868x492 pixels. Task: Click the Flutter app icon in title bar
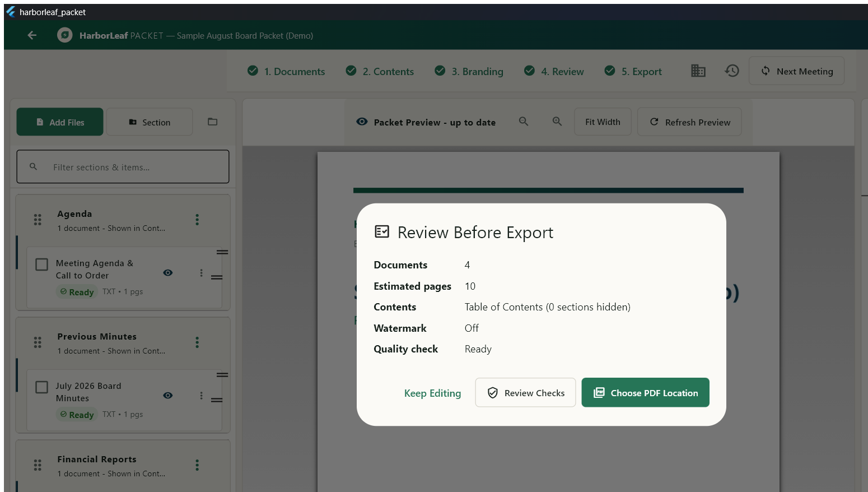11,12
